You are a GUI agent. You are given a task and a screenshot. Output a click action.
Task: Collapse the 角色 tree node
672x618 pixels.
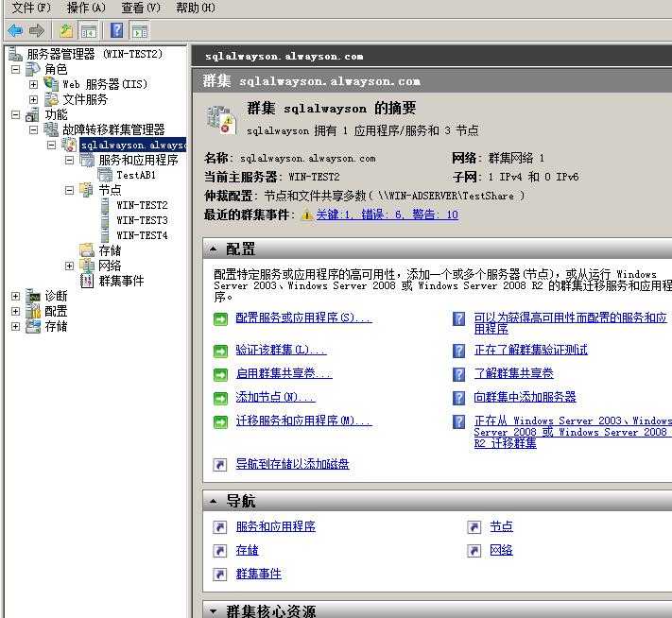[x=15, y=69]
